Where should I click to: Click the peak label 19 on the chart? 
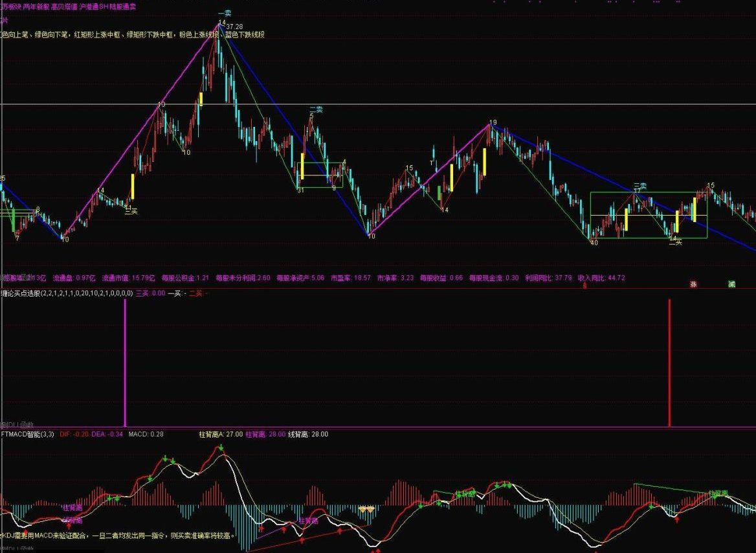pyautogui.click(x=493, y=122)
